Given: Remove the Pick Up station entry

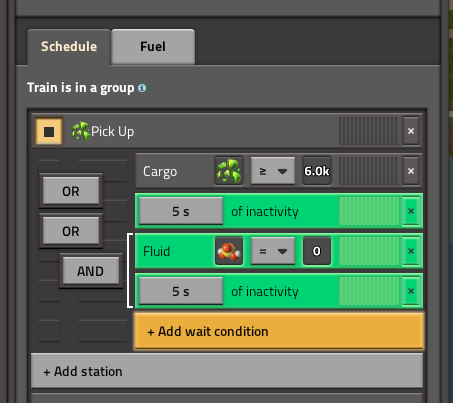Looking at the screenshot, I should coord(411,131).
